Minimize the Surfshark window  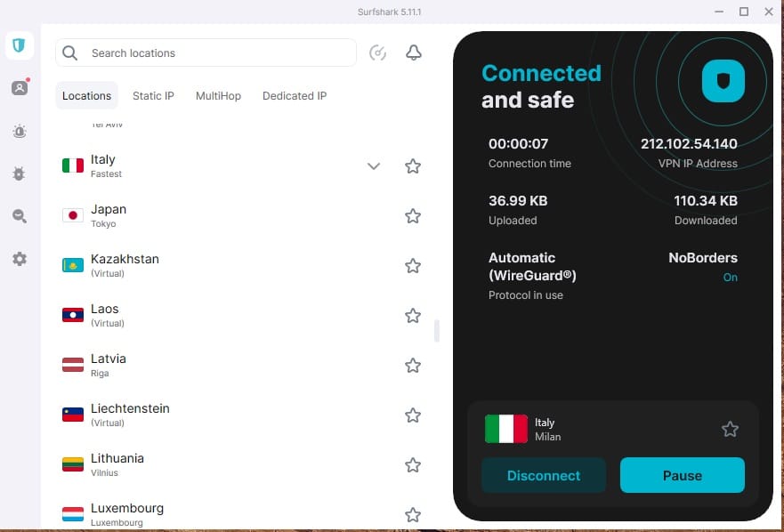click(719, 12)
